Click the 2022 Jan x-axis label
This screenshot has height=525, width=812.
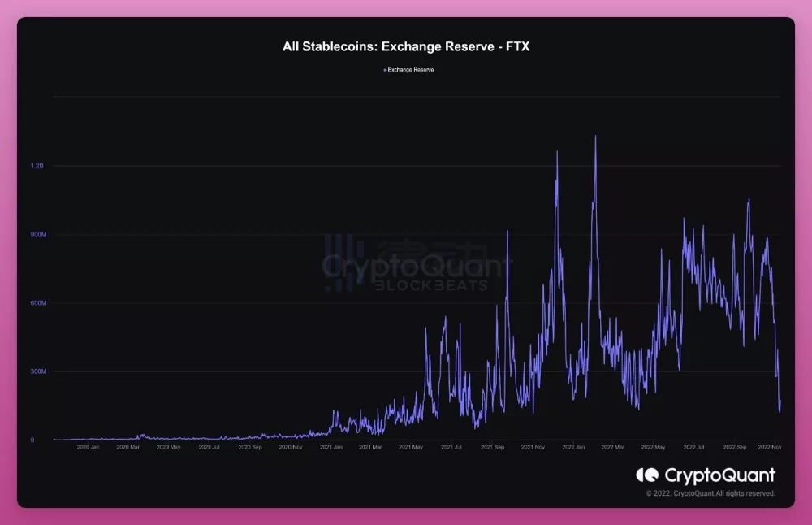tap(573, 447)
